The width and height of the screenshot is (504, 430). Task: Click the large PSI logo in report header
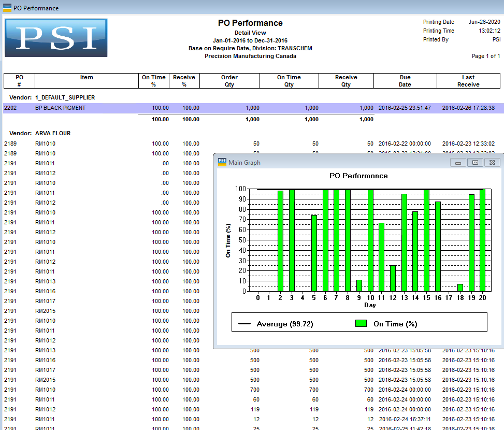(x=56, y=38)
